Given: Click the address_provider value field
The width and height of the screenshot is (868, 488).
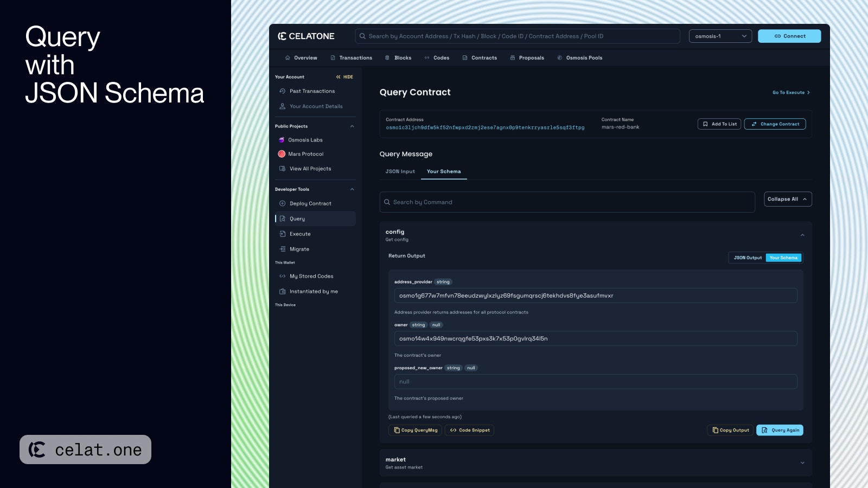Looking at the screenshot, I should pyautogui.click(x=596, y=296).
